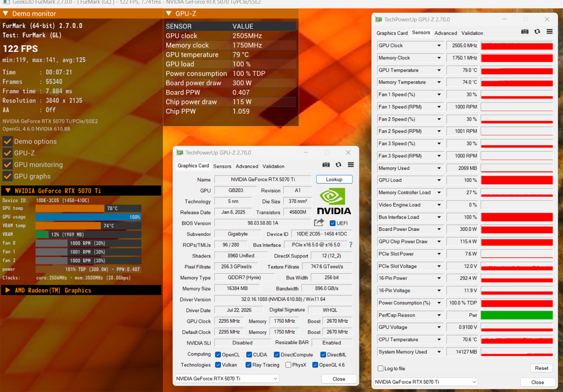This screenshot has height=392, width=563.
Task: Click the camera icon in GPU-Z Graphics Card window
Action: pos(326,165)
